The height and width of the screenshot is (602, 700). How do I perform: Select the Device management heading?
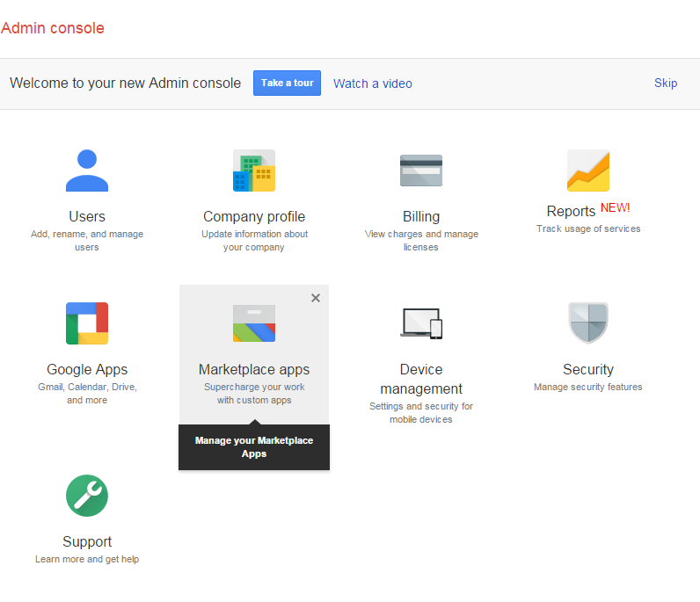point(421,379)
